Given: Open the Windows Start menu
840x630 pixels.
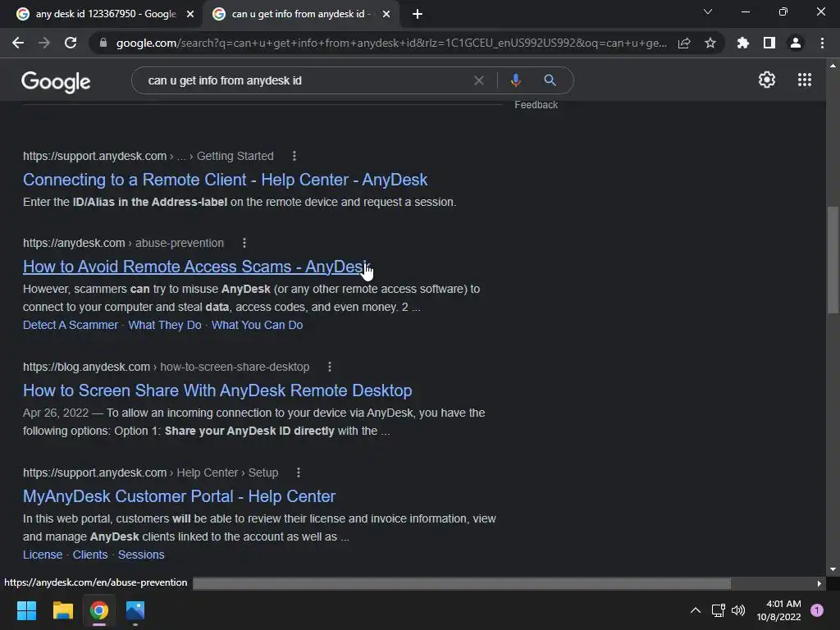Looking at the screenshot, I should click(x=26, y=610).
